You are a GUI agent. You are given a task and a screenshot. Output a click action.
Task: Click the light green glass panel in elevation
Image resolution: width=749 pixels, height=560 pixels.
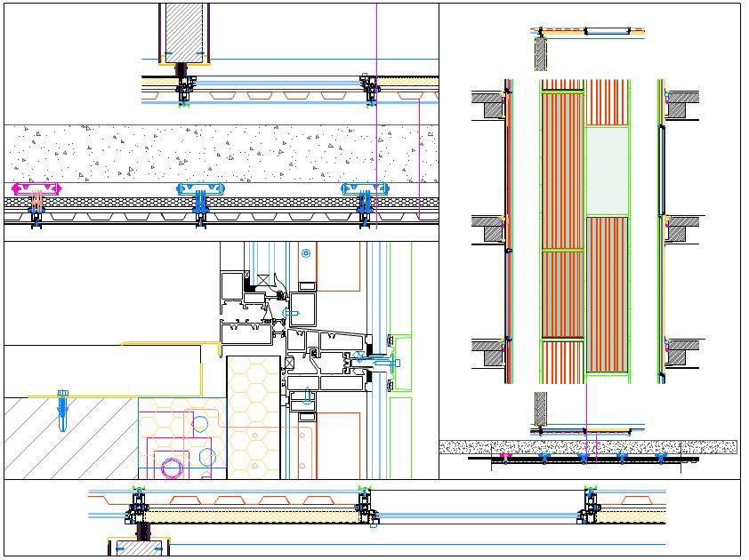607,171
